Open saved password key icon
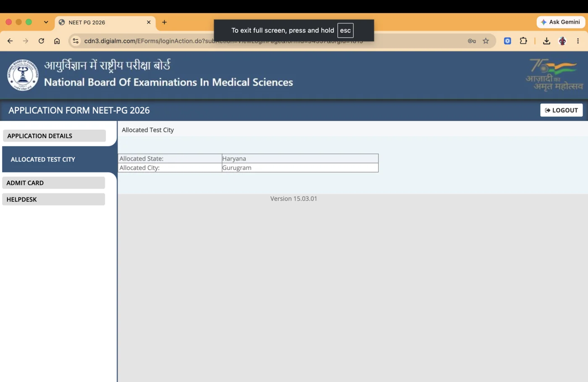The width and height of the screenshot is (588, 382). 472,41
